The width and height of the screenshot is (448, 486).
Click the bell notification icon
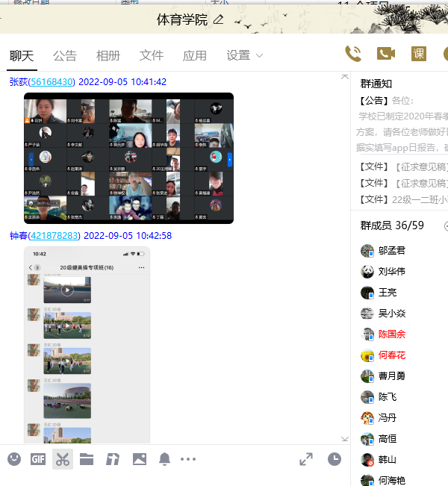coord(164,459)
